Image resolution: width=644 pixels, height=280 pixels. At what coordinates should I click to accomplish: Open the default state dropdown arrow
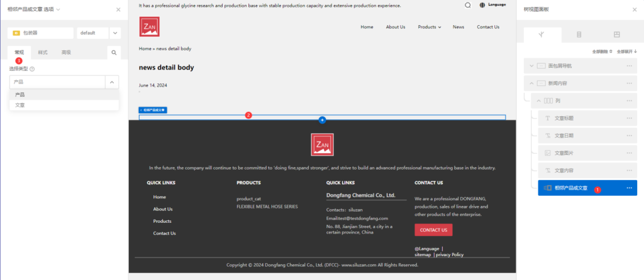(x=114, y=33)
